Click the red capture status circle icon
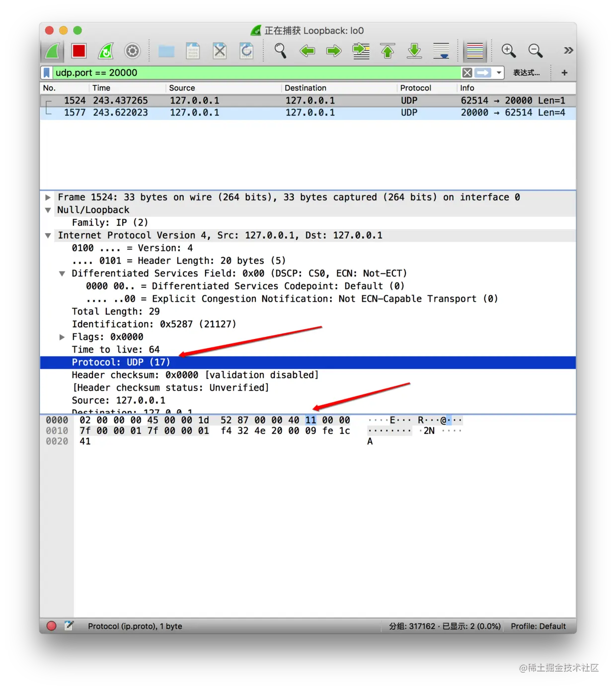The width and height of the screenshot is (616, 690). click(x=51, y=626)
